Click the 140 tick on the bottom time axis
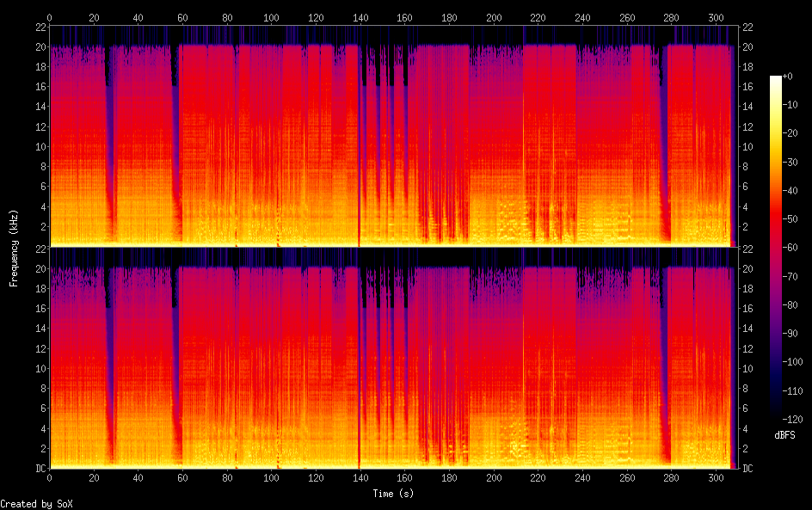The image size is (812, 510). [360, 477]
